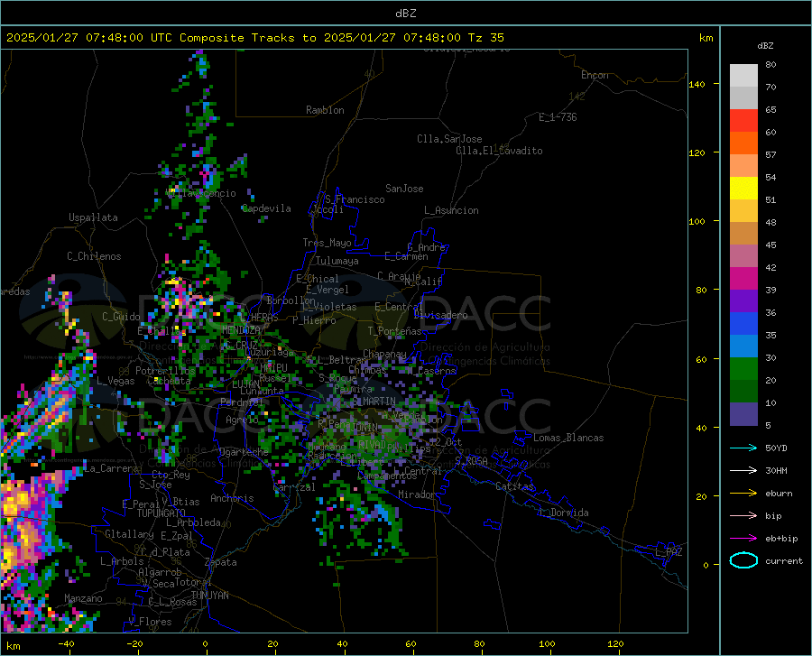Click the Tulumaya map label
812x656 pixels.
pyautogui.click(x=337, y=261)
